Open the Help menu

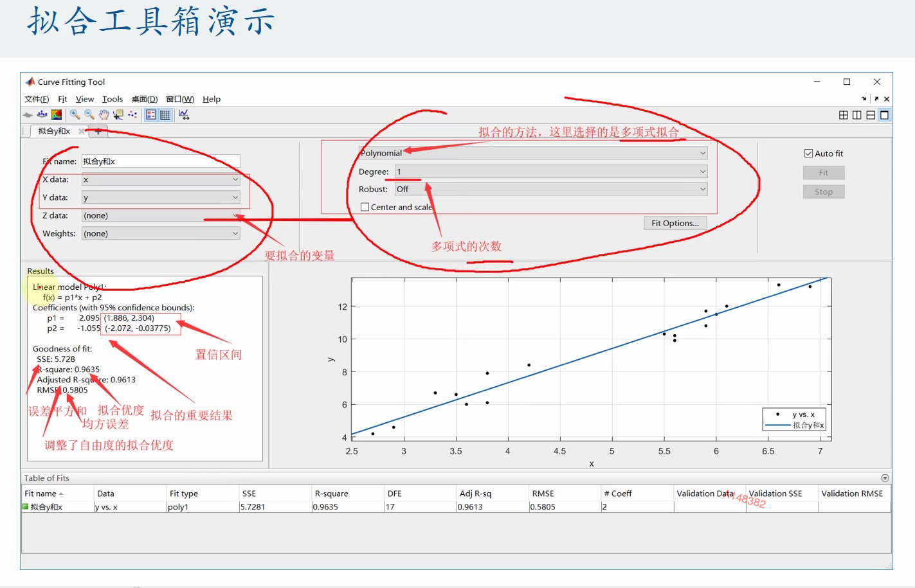coord(212,99)
